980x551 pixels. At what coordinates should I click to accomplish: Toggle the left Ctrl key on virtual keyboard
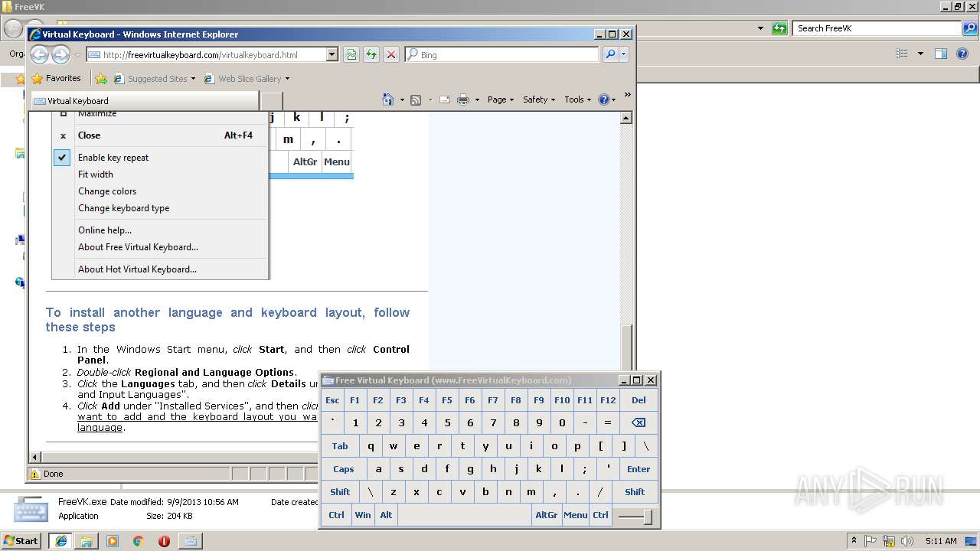pyautogui.click(x=336, y=515)
